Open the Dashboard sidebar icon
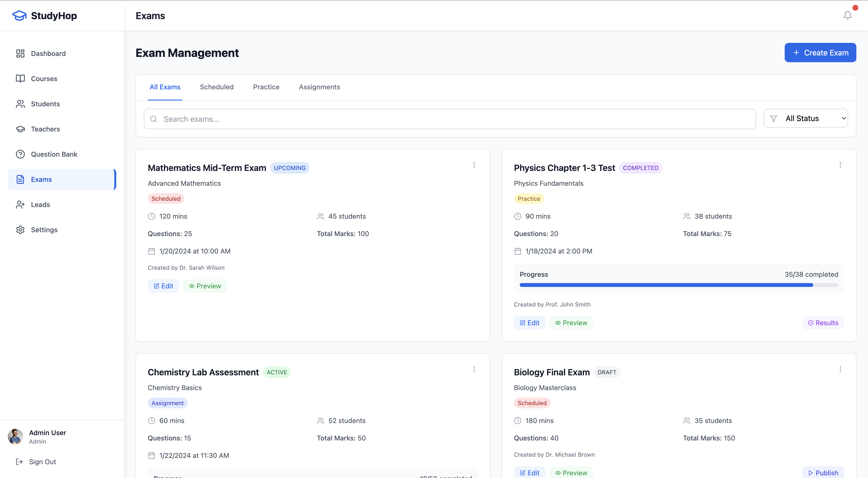The image size is (868, 478). (x=20, y=54)
